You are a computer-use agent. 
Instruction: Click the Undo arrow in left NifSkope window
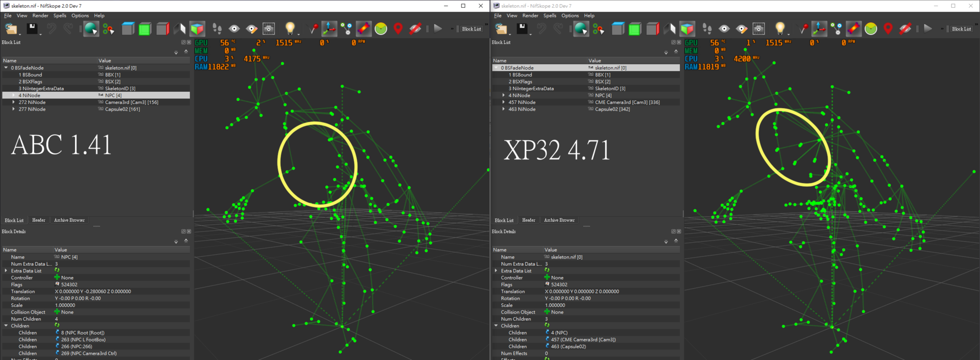tap(51, 29)
